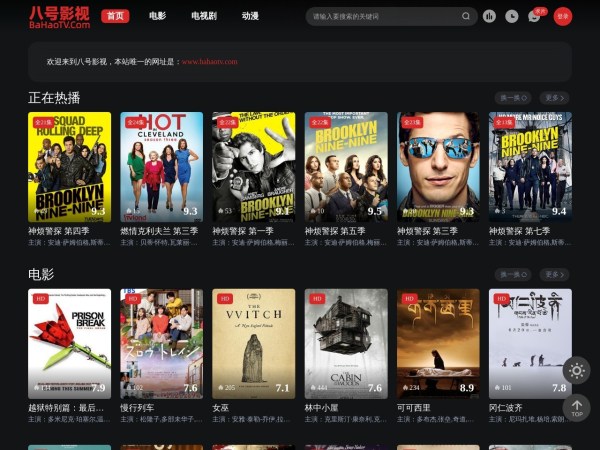Toggle light/dark theme sun button
The image size is (600, 450).
tap(577, 370)
